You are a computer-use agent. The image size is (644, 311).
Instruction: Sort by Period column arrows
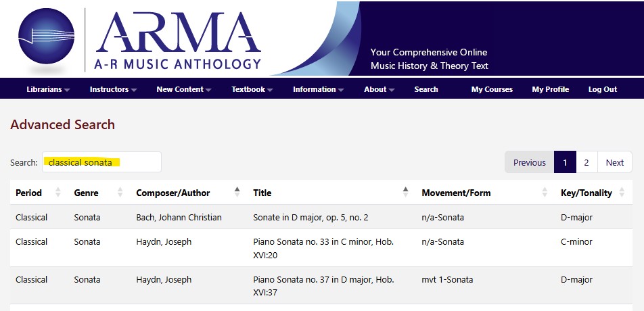click(57, 193)
